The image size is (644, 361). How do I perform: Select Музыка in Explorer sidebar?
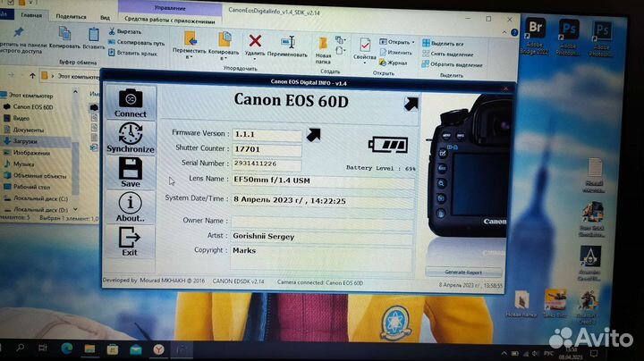point(20,164)
